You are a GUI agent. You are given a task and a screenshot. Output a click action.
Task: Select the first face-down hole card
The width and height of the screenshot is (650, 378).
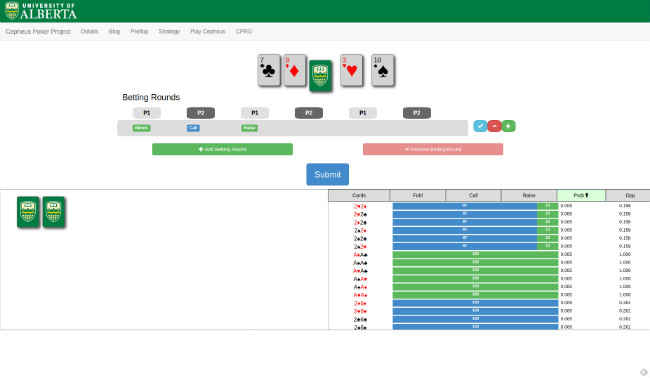pos(28,212)
